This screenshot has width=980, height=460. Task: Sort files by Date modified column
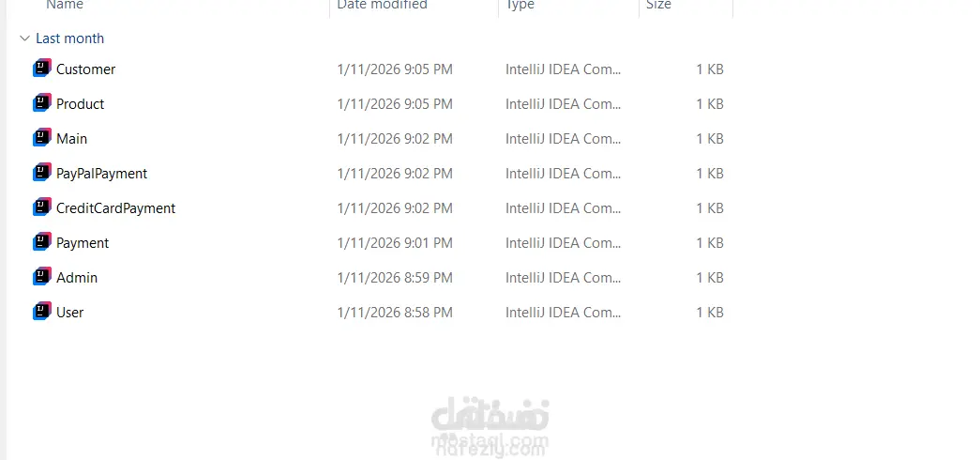click(x=382, y=5)
